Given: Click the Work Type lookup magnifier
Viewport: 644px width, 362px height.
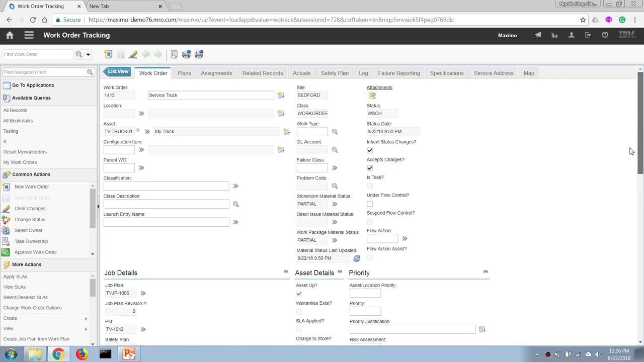Looking at the screenshot, I should click(335, 132).
